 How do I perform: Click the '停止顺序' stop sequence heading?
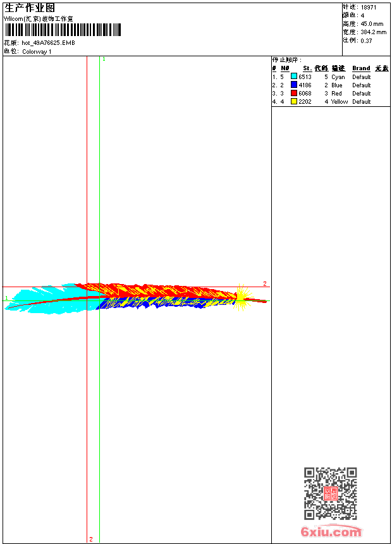coord(286,60)
